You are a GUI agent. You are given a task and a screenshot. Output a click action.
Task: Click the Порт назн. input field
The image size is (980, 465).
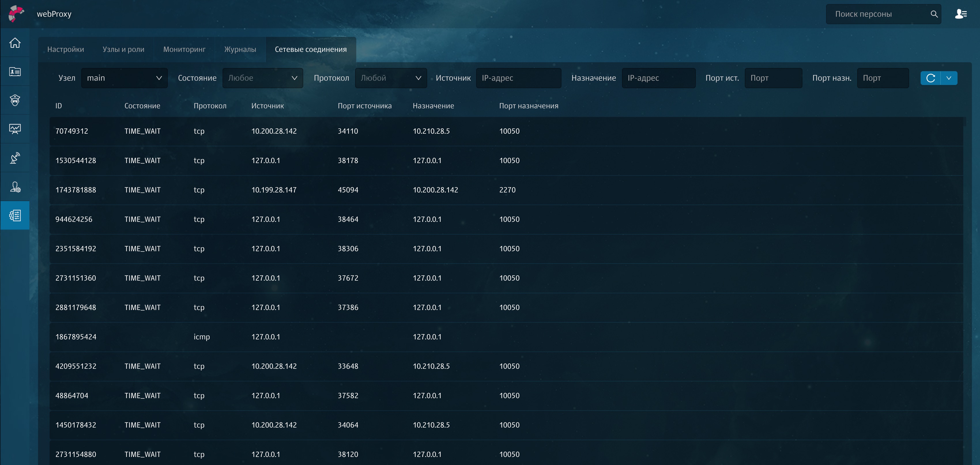pyautogui.click(x=883, y=78)
